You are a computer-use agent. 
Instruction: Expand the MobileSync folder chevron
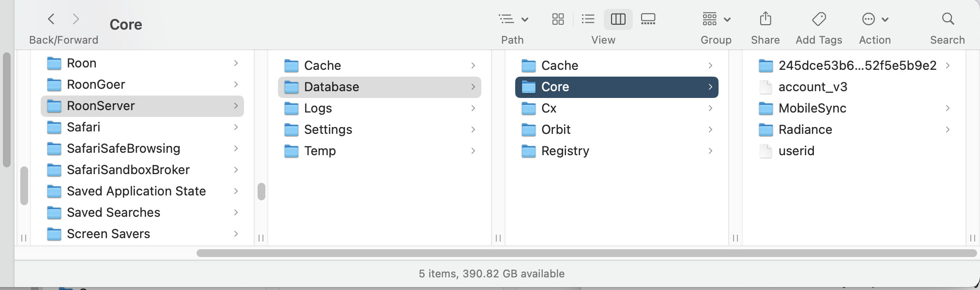click(947, 108)
